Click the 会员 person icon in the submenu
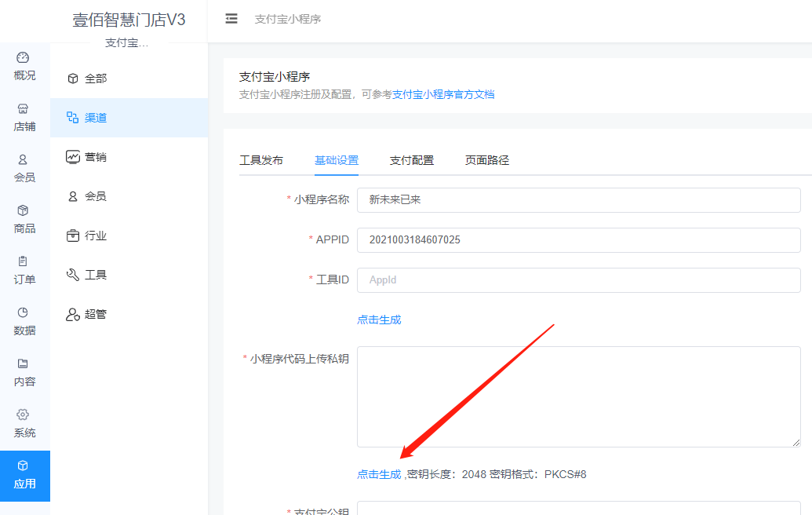The width and height of the screenshot is (812, 515). 73,196
